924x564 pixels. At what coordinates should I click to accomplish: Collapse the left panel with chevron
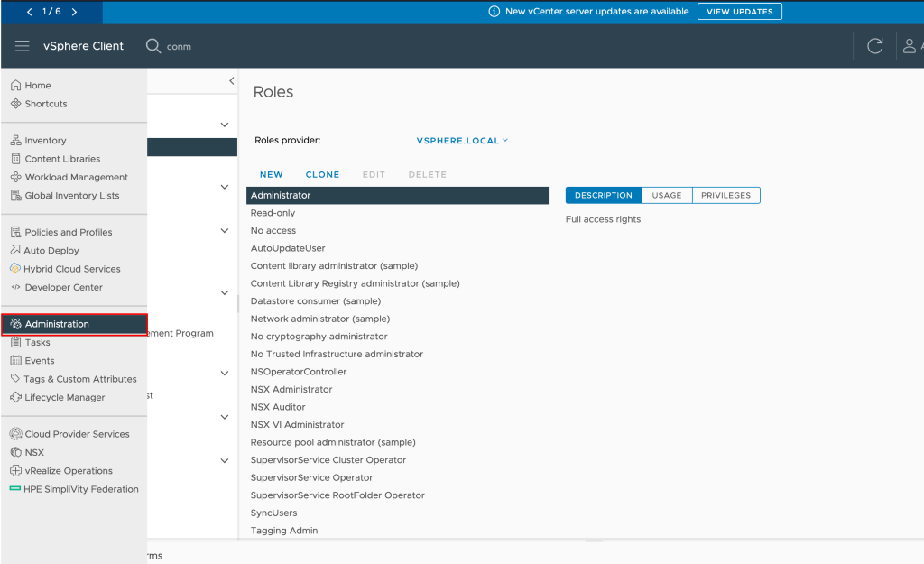[231, 81]
